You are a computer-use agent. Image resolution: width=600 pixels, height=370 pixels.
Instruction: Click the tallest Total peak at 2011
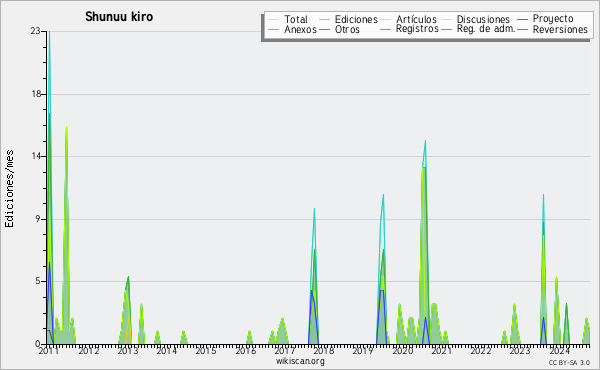click(49, 32)
